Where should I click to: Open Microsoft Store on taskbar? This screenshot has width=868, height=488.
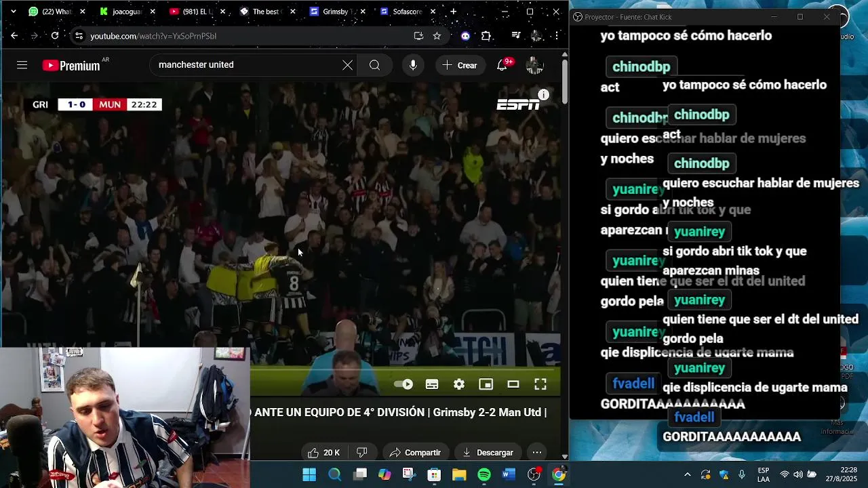pos(434,474)
